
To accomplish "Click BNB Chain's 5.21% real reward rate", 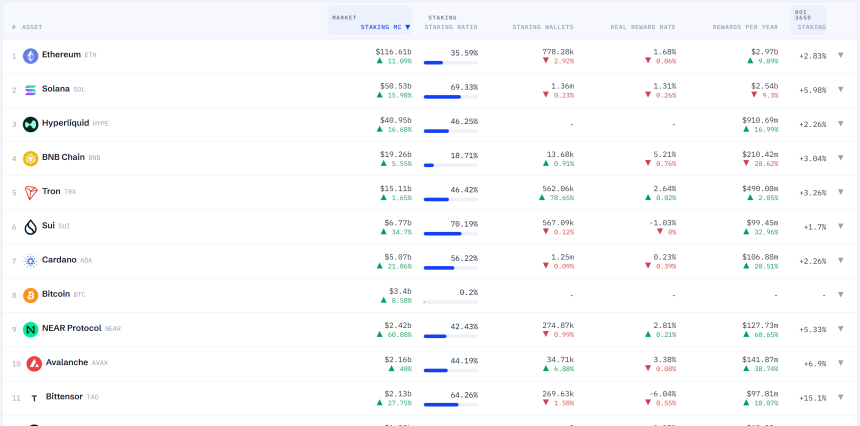I will click(664, 155).
